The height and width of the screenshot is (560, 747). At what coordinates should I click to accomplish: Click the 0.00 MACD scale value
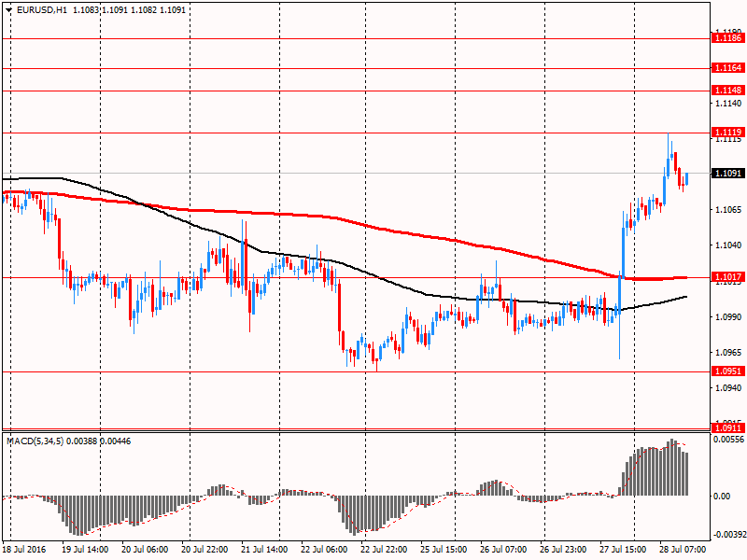tap(723, 497)
